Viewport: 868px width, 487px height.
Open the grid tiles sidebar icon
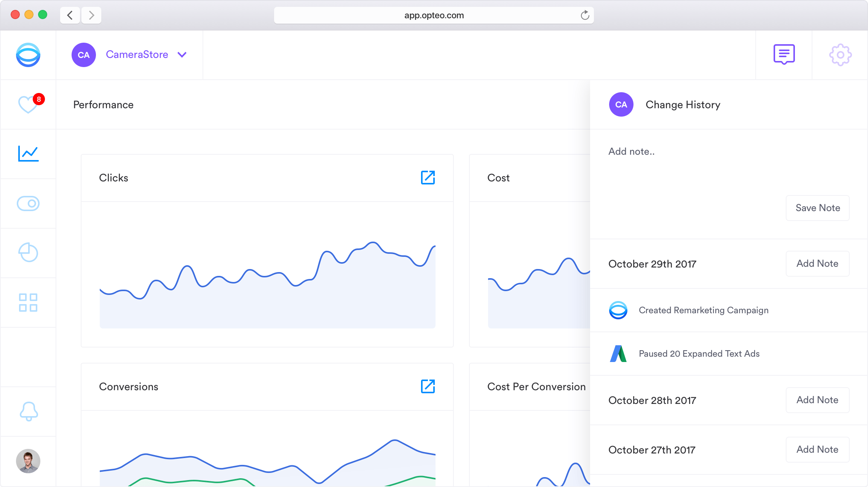(x=28, y=303)
